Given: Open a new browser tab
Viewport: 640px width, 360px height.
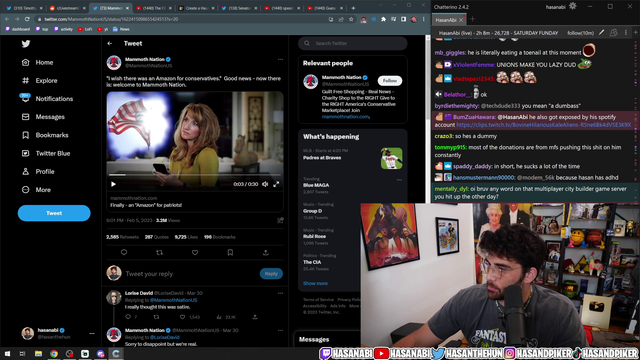Looking at the screenshot, I should pyautogui.click(x=353, y=8).
